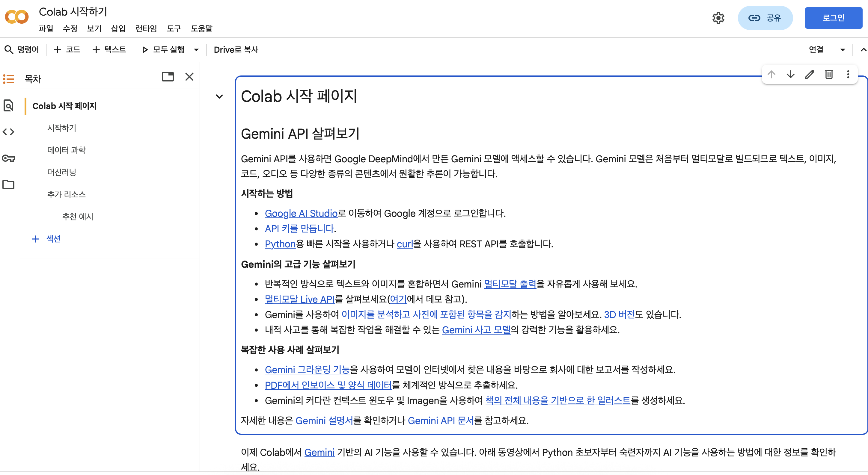
Task: Open the 연결 dropdown arrow
Action: pyautogui.click(x=843, y=50)
